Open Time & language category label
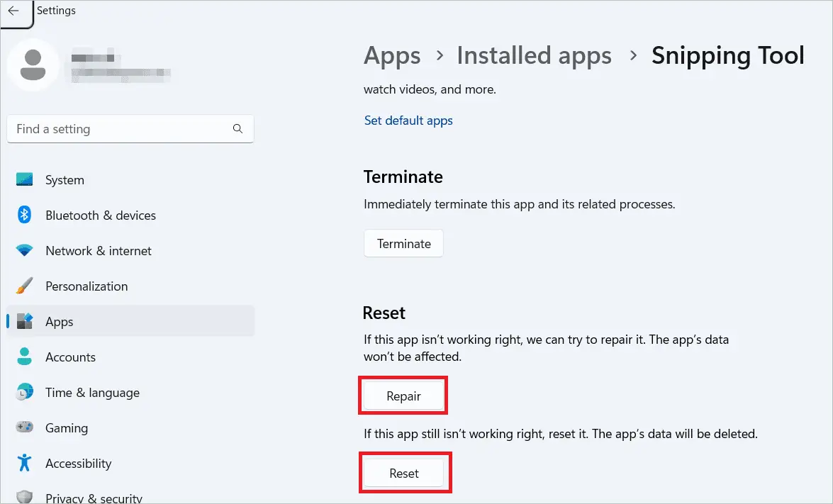833x504 pixels. pos(92,393)
